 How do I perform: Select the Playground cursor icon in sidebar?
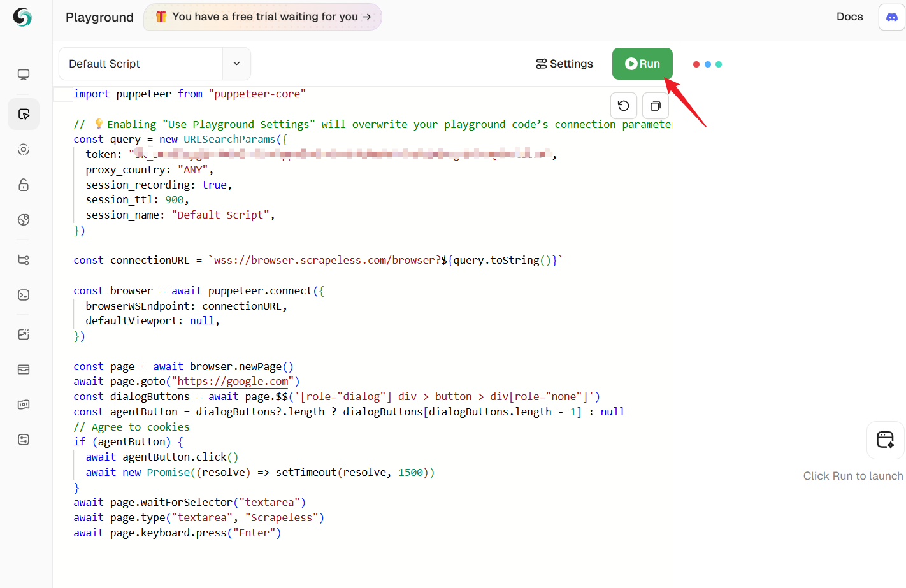click(24, 114)
